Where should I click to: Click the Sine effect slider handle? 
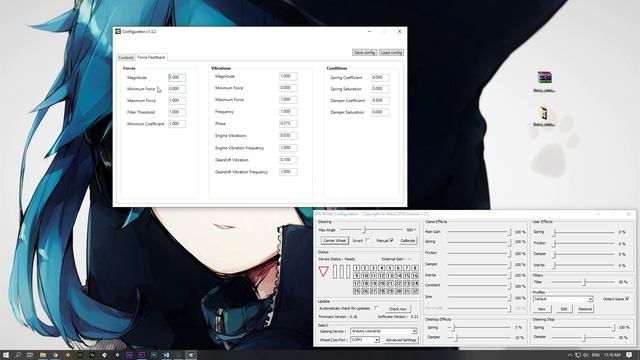509,298
